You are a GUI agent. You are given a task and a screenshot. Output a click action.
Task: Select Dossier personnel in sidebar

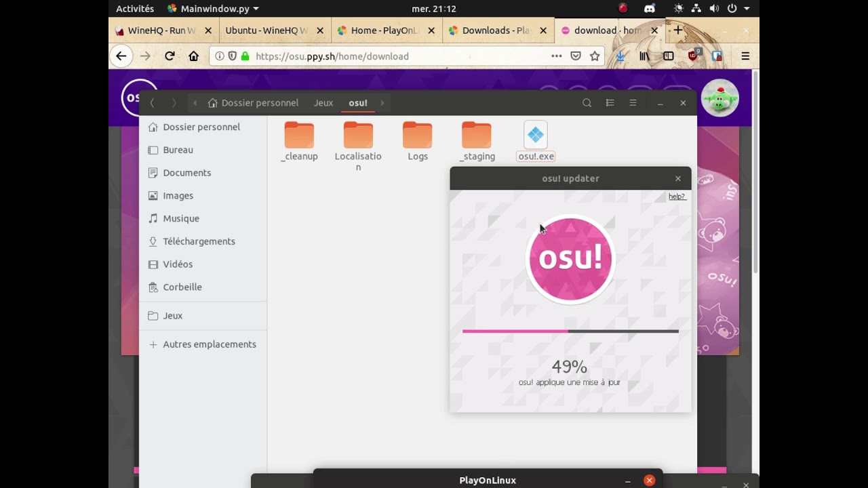pos(203,127)
